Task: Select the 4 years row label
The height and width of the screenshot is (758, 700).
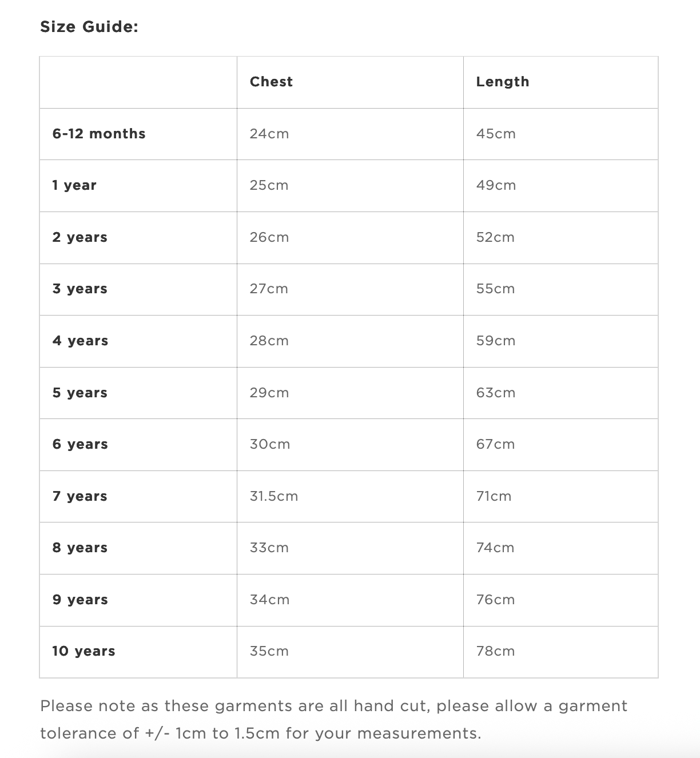Action: click(x=80, y=341)
